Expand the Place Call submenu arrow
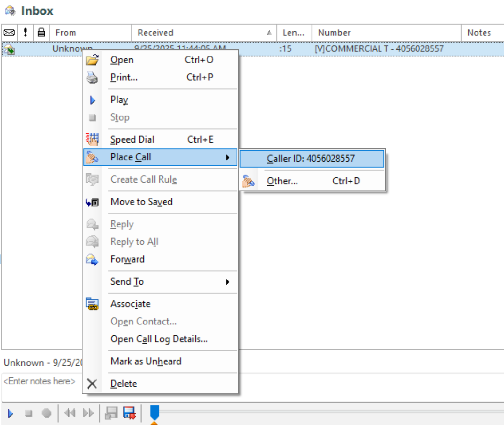The height and width of the screenshot is (425, 504). click(x=227, y=157)
